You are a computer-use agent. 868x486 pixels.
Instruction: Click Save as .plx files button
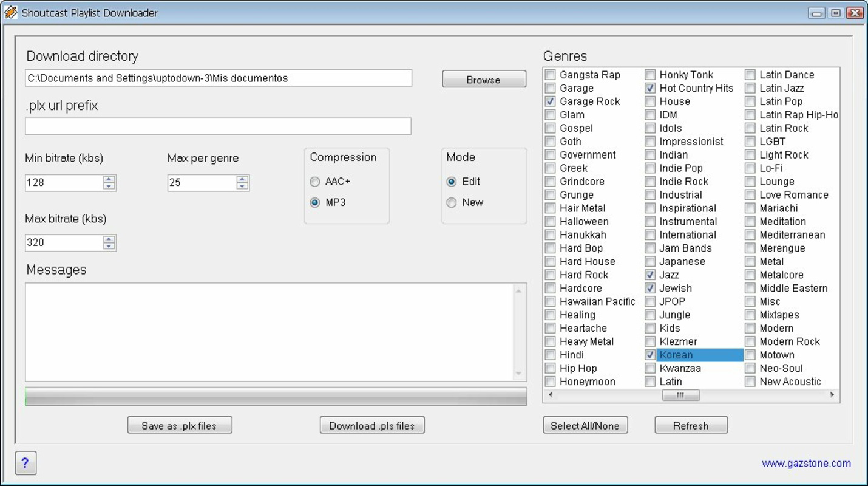180,425
